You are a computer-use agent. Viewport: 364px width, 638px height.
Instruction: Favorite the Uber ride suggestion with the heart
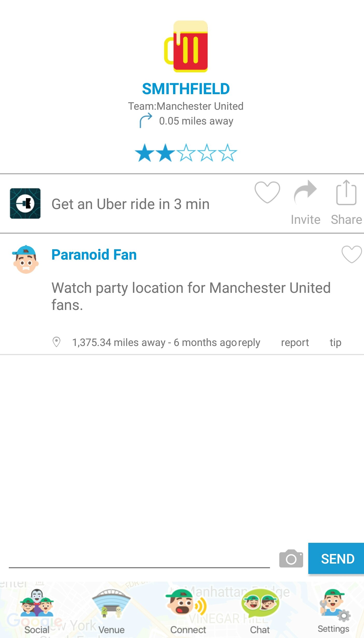tap(268, 192)
